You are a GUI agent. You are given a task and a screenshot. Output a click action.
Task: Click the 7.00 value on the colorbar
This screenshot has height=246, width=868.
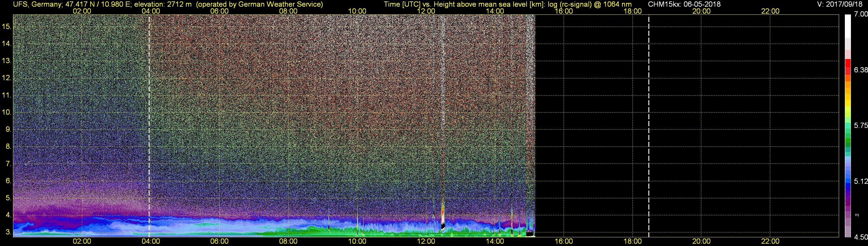point(861,14)
